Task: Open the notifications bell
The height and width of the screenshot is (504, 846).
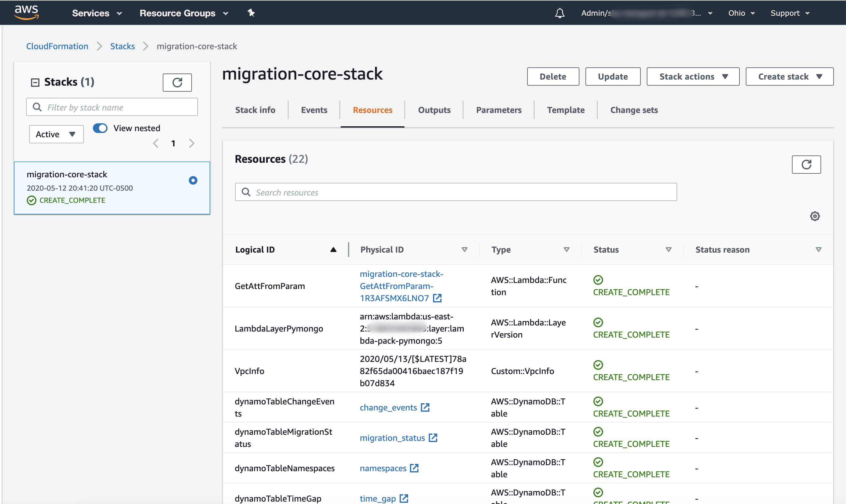Action: tap(560, 13)
